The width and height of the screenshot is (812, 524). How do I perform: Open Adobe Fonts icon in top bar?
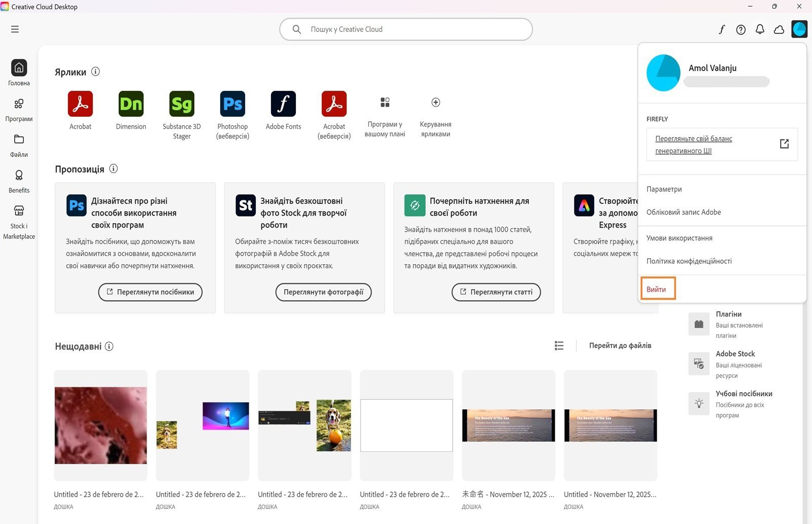[722, 29]
